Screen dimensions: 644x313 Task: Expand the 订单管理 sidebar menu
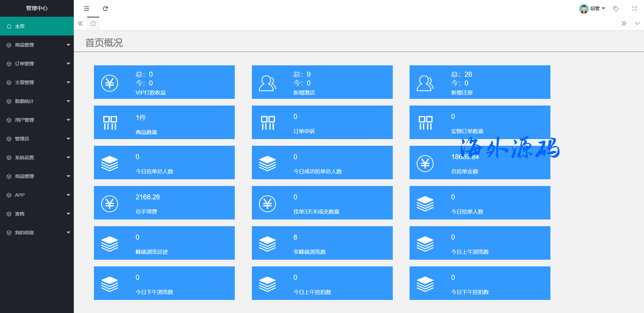pos(37,64)
